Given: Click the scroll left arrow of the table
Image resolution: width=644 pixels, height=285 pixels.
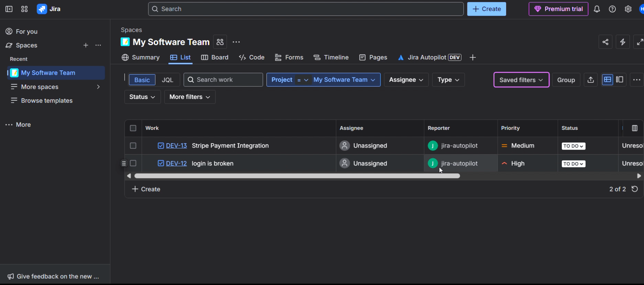Looking at the screenshot, I should (129, 176).
